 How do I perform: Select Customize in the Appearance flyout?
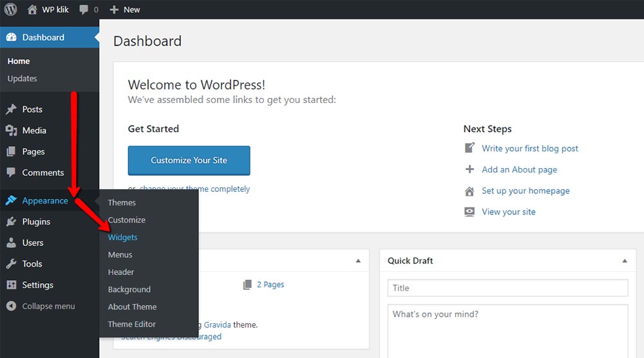coord(126,220)
